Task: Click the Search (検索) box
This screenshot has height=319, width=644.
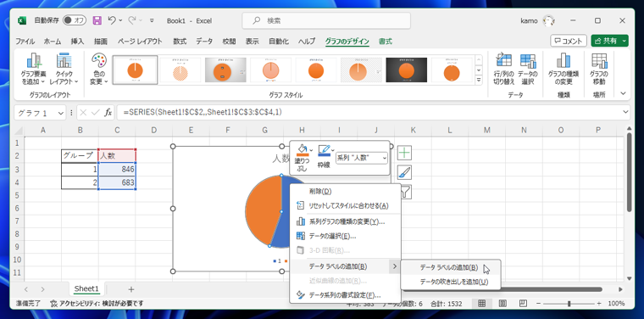Action: click(x=326, y=20)
